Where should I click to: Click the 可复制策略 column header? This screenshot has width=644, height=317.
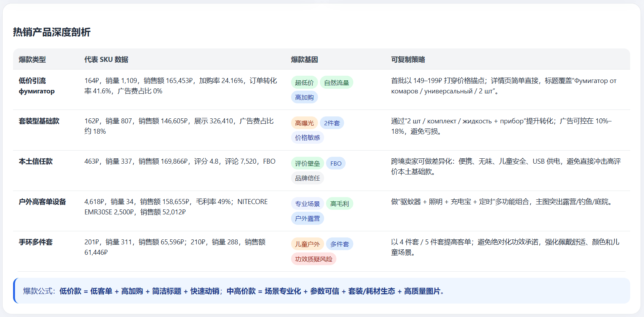[408, 60]
